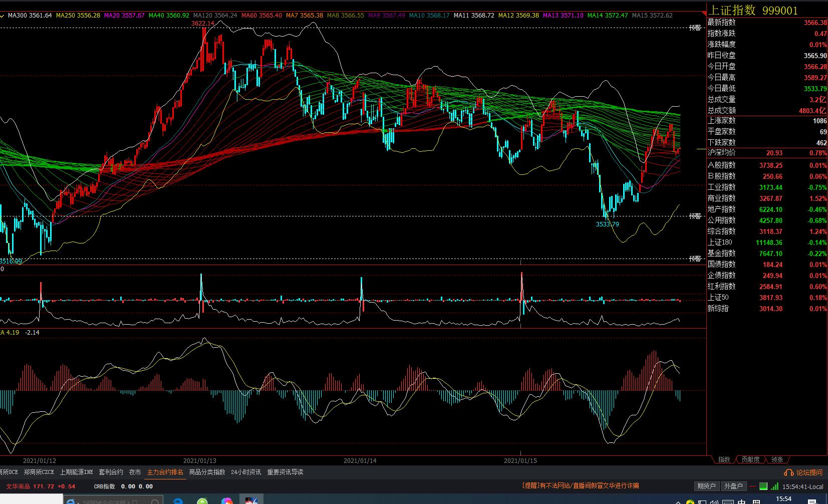Click the signal strength bars icon
Image resolution: width=828 pixels, height=504 pixels.
pos(775,486)
